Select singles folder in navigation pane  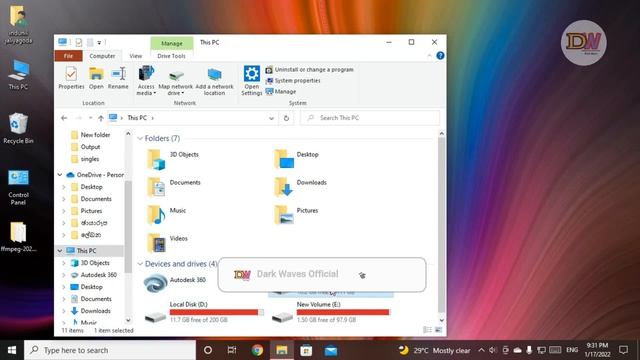[x=85, y=159]
